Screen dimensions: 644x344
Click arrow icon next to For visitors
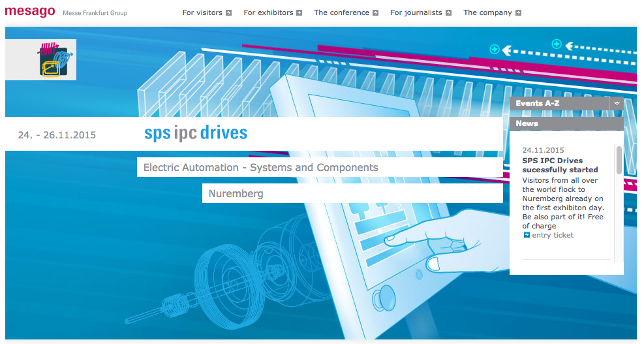[229, 13]
